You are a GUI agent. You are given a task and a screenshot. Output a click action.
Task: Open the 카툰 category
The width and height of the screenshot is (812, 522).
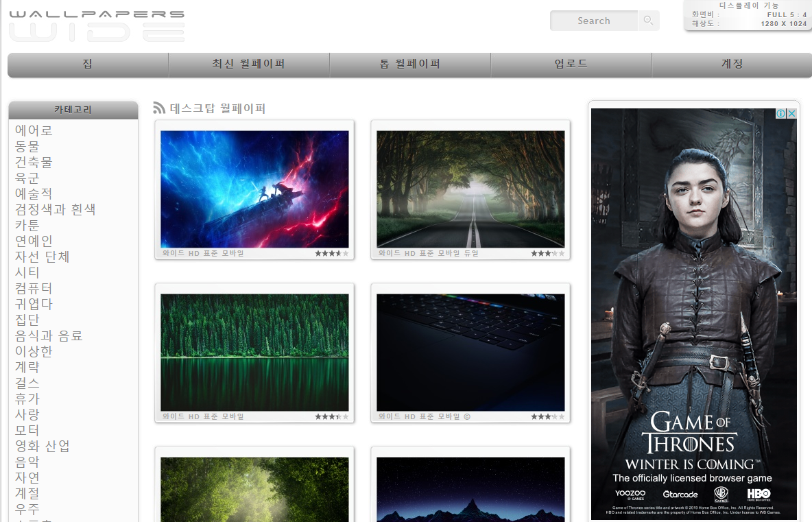click(27, 225)
